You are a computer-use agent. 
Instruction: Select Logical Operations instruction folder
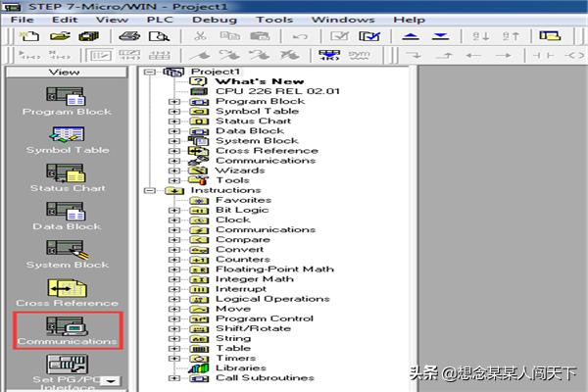[272, 299]
